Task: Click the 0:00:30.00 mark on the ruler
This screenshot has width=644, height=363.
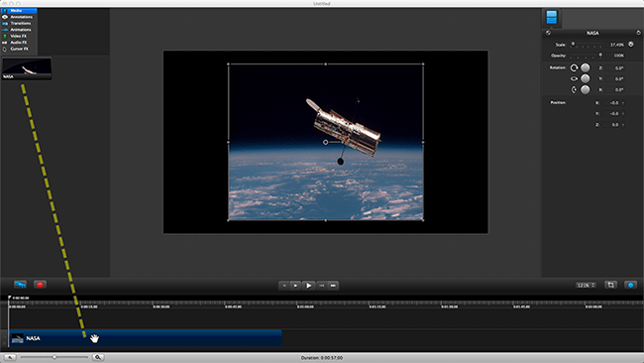Action: (x=161, y=306)
